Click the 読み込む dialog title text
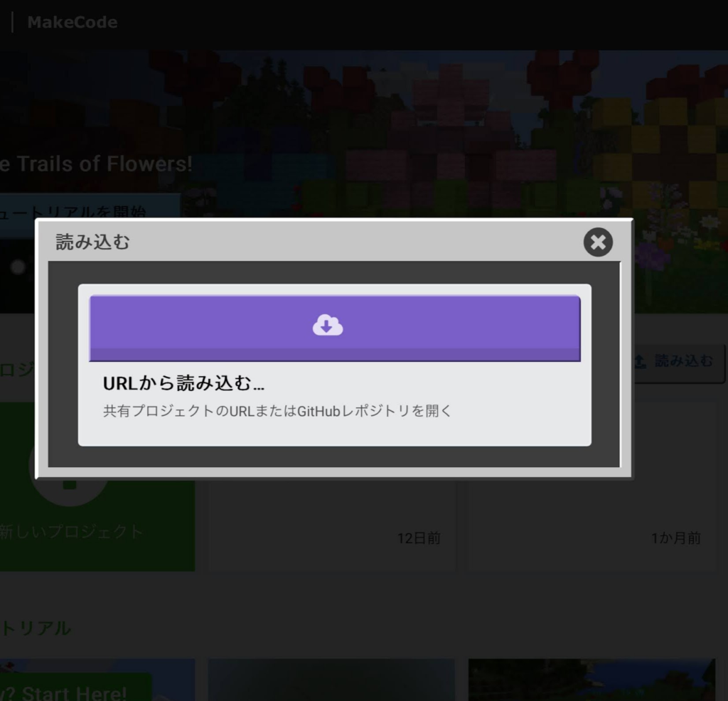 point(93,242)
